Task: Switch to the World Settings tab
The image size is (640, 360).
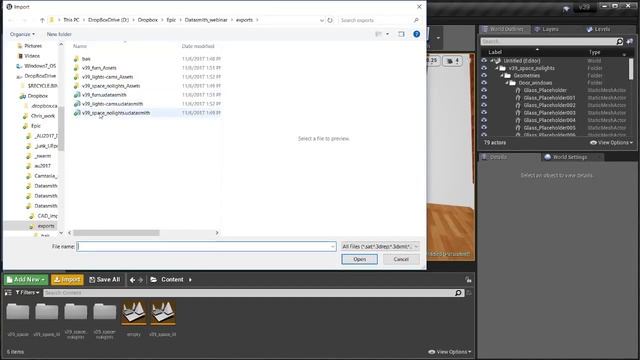Action: pos(570,157)
